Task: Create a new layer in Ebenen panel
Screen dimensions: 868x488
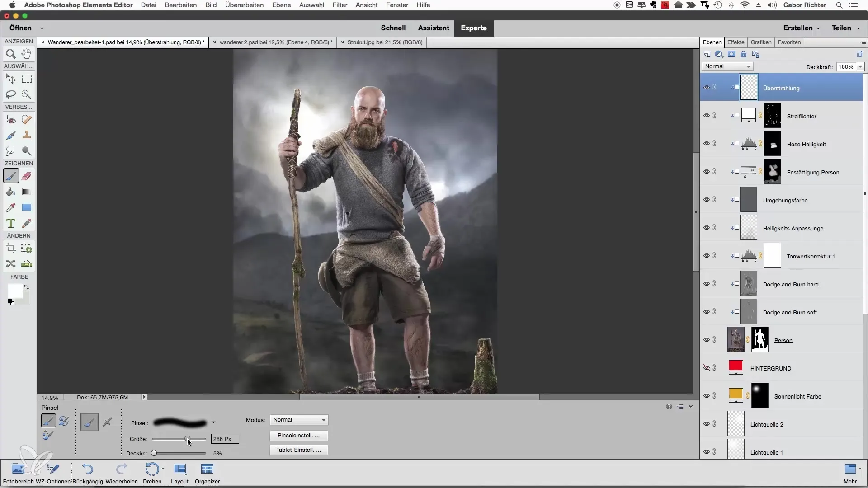Action: tap(707, 54)
